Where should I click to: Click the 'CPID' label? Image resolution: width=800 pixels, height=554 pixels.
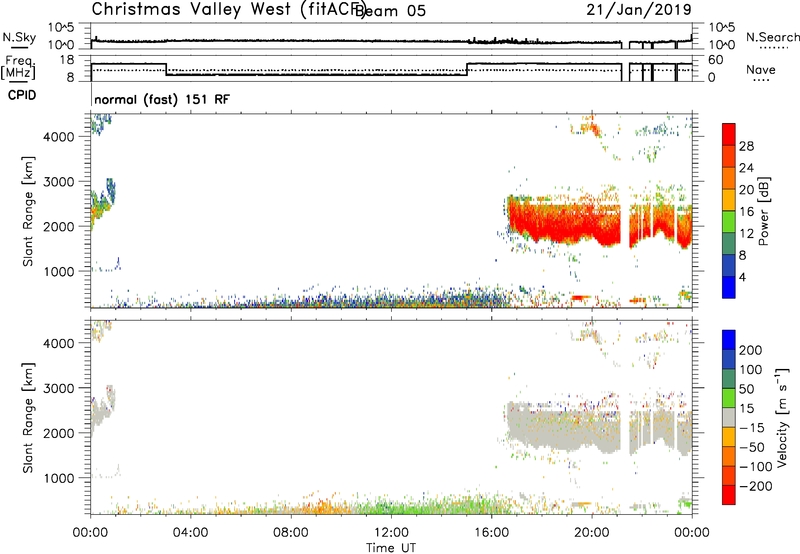click(x=22, y=95)
